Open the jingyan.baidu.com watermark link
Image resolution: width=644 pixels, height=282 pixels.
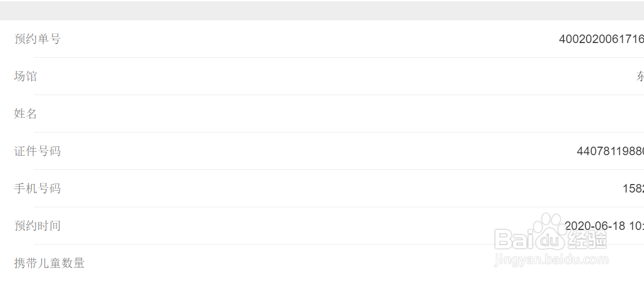click(x=550, y=260)
